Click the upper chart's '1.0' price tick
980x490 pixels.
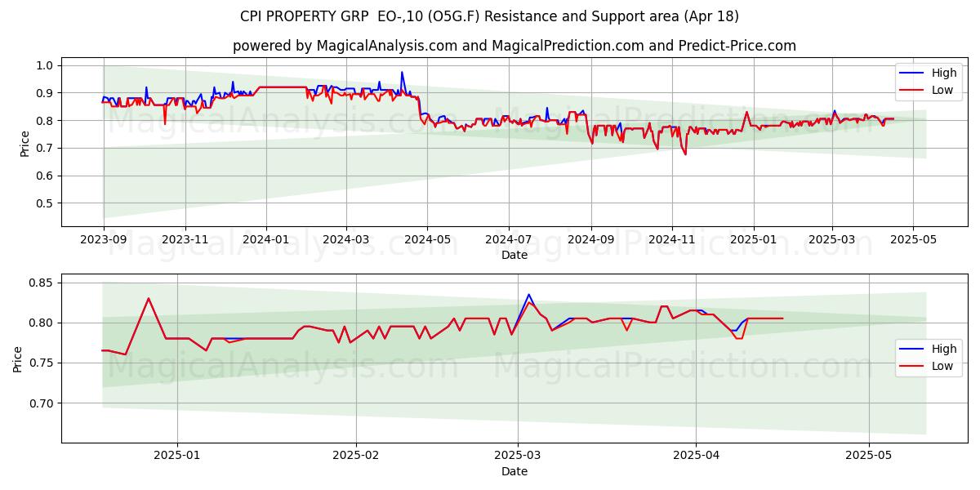(45, 65)
